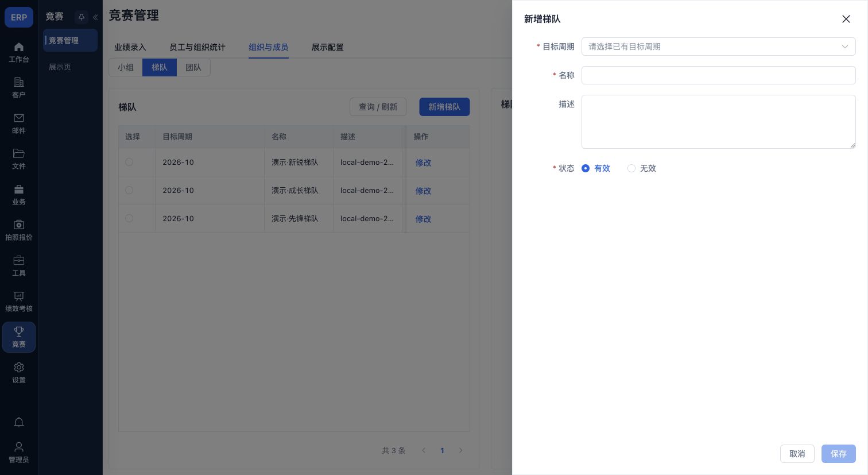Click 修改 for 演示·成长梯队
This screenshot has height=475, width=868.
click(x=423, y=191)
